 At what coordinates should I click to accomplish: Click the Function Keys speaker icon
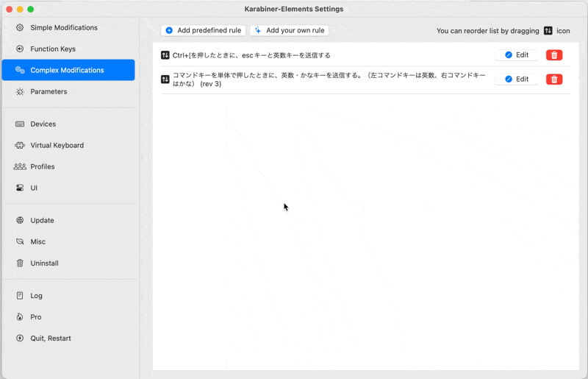click(x=20, y=49)
